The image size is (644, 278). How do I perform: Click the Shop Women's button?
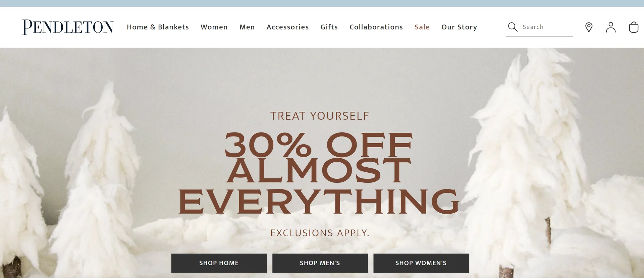point(421,263)
